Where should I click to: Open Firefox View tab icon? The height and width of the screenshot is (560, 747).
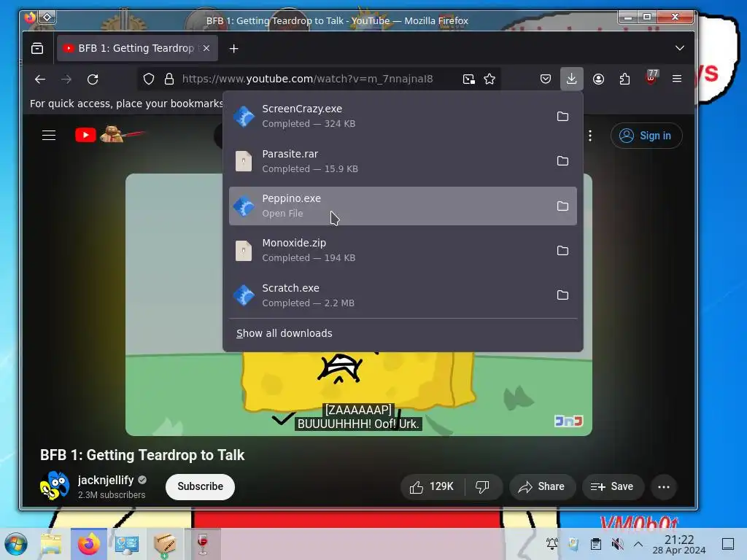[37, 48]
